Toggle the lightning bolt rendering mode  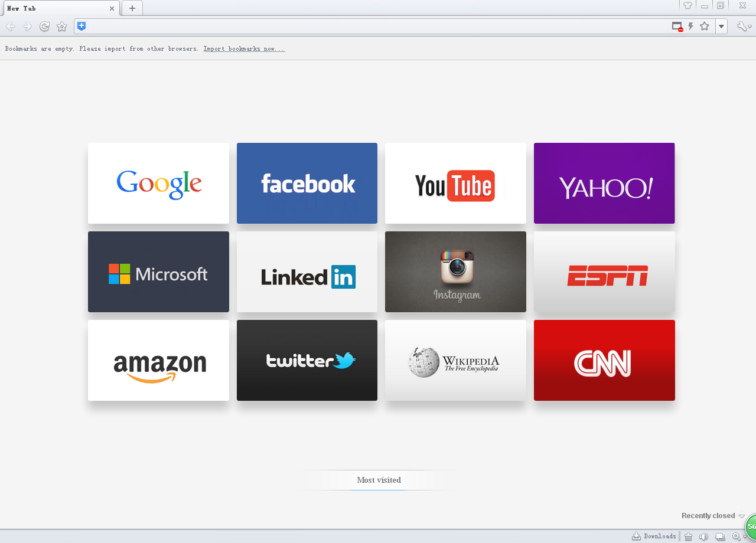tap(691, 27)
